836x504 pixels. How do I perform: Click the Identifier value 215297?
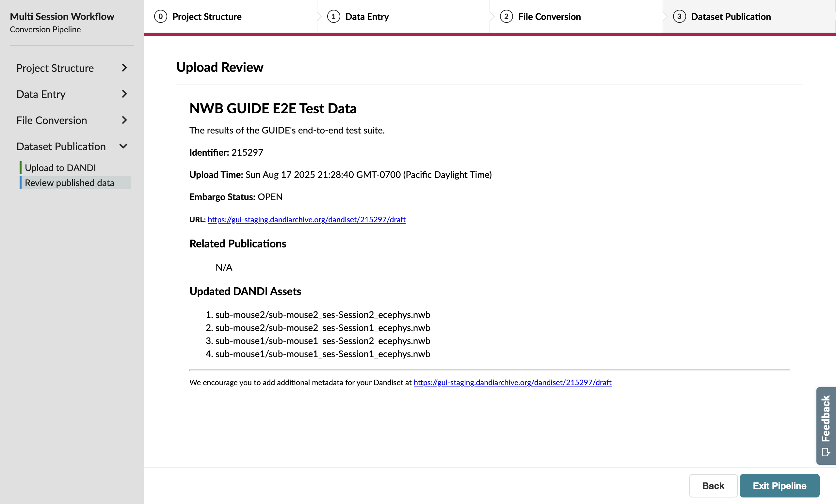[x=247, y=152]
